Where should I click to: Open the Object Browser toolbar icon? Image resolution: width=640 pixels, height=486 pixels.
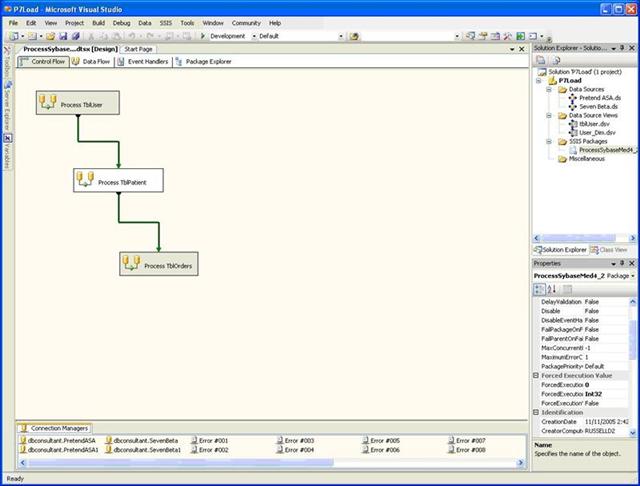point(496,36)
